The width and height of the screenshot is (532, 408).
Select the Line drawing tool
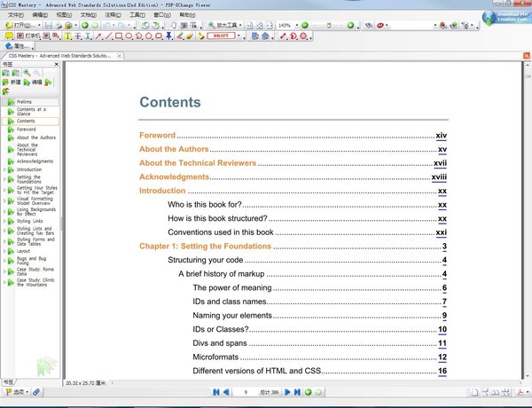pyautogui.click(x=108, y=35)
